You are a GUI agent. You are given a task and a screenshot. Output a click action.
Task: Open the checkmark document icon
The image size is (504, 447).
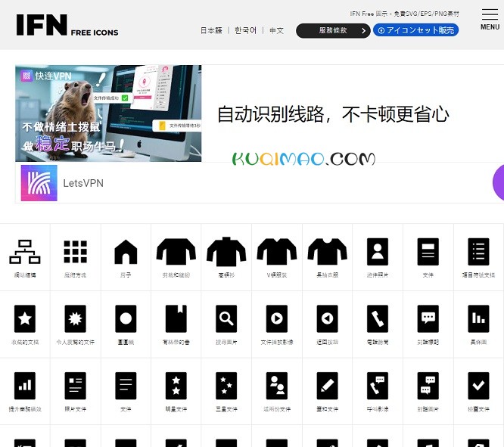click(478, 386)
